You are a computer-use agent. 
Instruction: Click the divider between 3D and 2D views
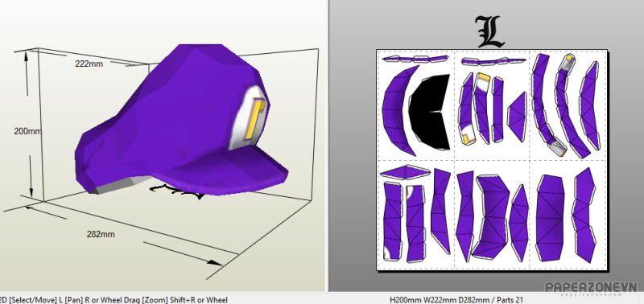tap(328, 146)
